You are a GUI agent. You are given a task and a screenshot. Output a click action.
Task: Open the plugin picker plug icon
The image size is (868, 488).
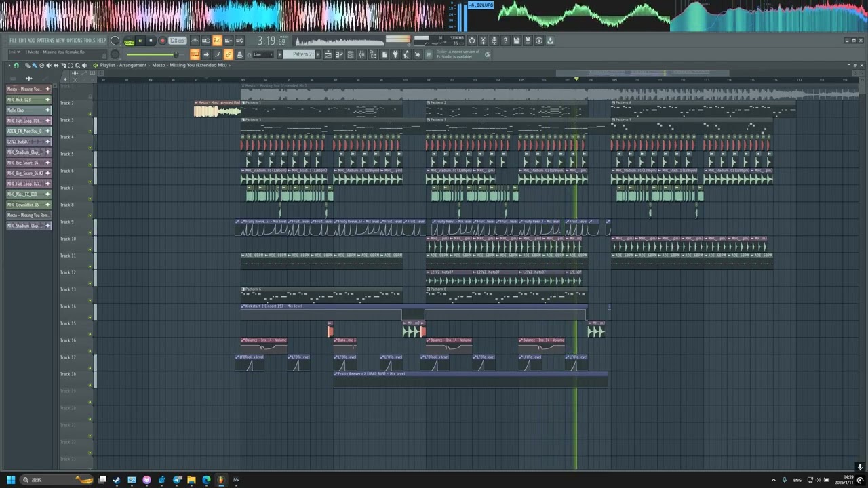[x=395, y=54]
